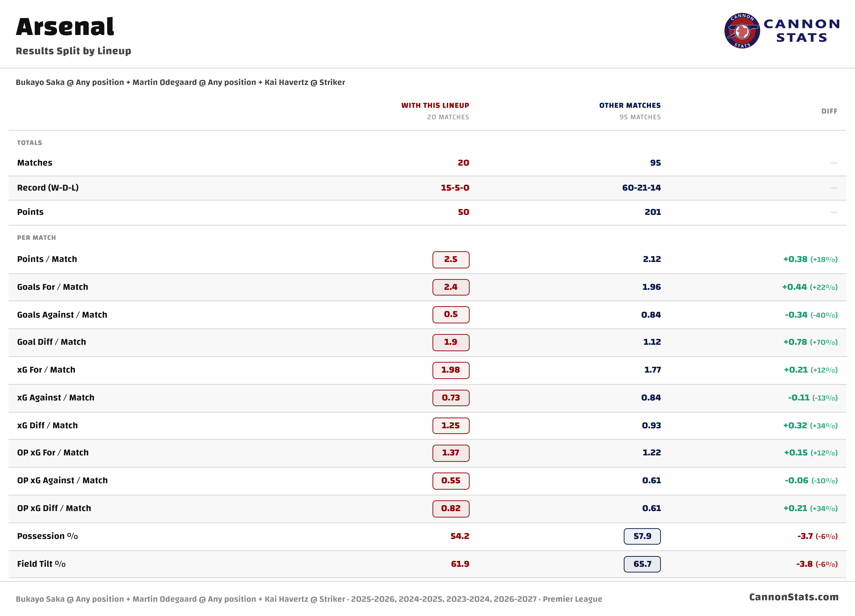Select the "201" points total
The width and height of the screenshot is (855, 616).
pyautogui.click(x=653, y=212)
